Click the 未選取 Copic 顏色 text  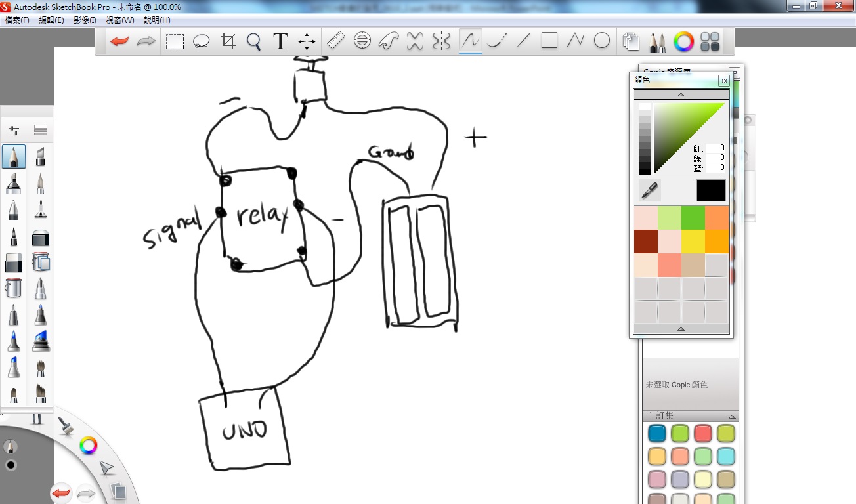click(x=677, y=385)
